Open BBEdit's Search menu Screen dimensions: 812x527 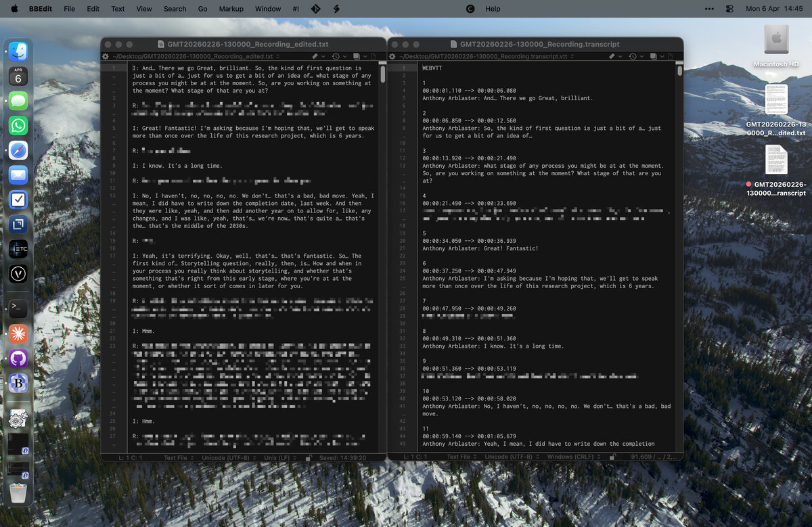175,9
